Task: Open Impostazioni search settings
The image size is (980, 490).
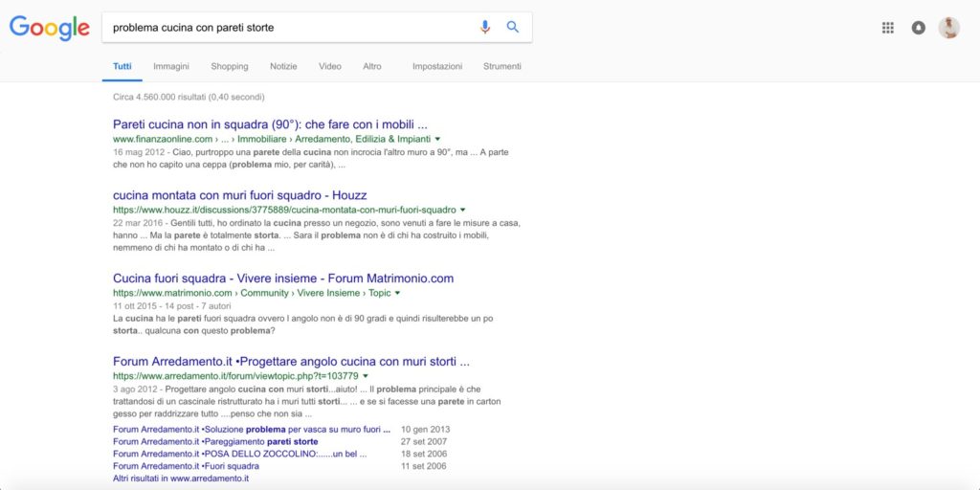Action: [437, 66]
